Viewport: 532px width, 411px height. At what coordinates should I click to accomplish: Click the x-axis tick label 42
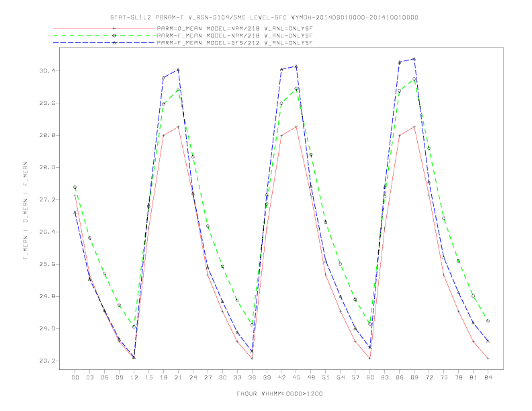pyautogui.click(x=281, y=377)
